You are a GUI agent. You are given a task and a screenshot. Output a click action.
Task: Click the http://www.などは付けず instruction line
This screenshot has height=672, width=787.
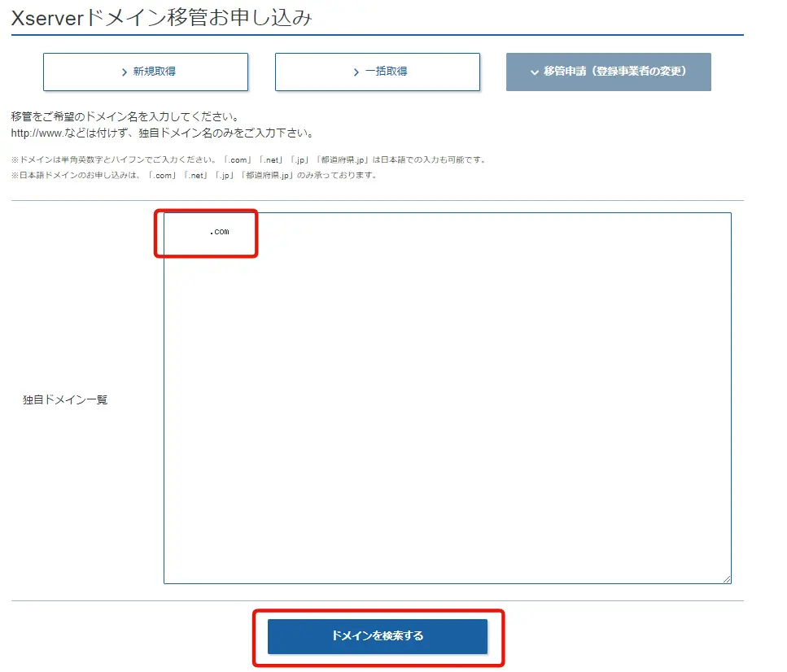[x=162, y=133]
